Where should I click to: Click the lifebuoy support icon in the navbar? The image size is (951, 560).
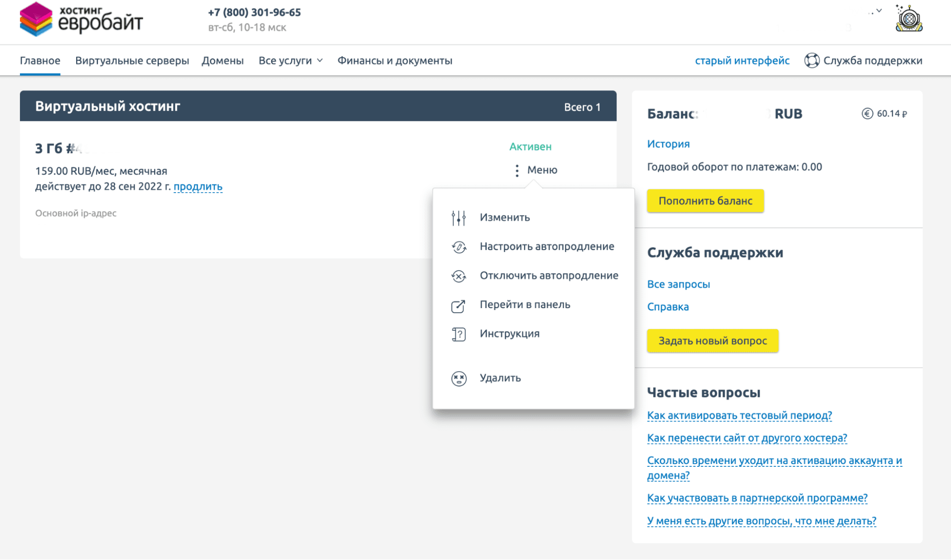(812, 61)
